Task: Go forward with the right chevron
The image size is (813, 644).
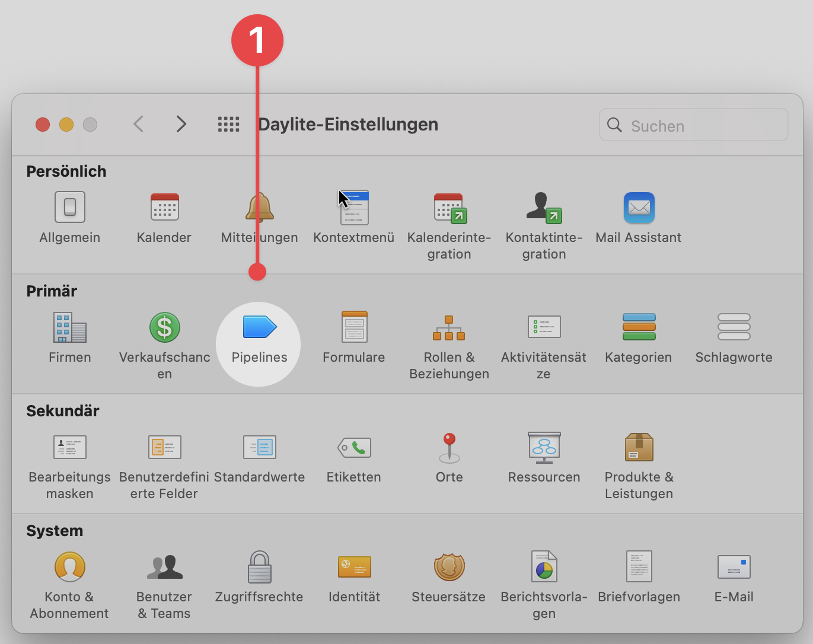Action: point(181,125)
